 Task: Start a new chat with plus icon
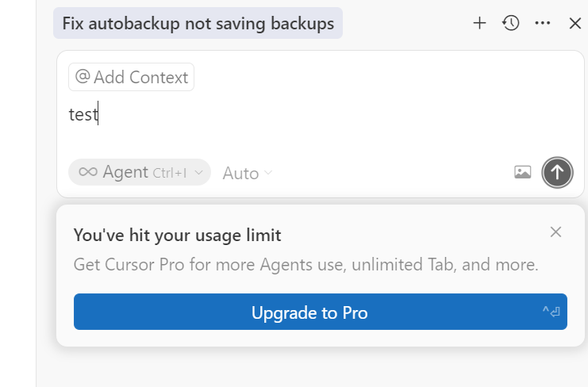coord(479,24)
